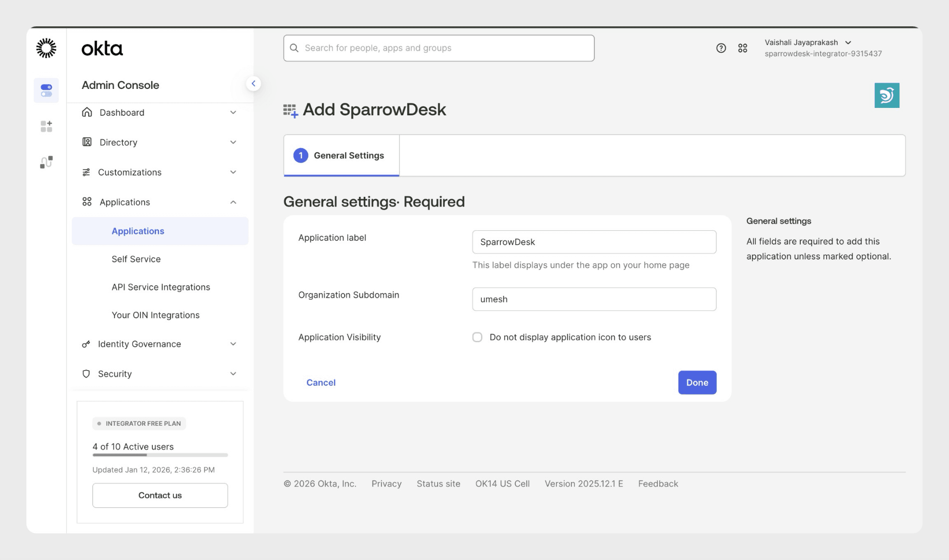Click the workflow connector icon in left rail
Viewport: 949px width, 560px height.
[x=46, y=162]
